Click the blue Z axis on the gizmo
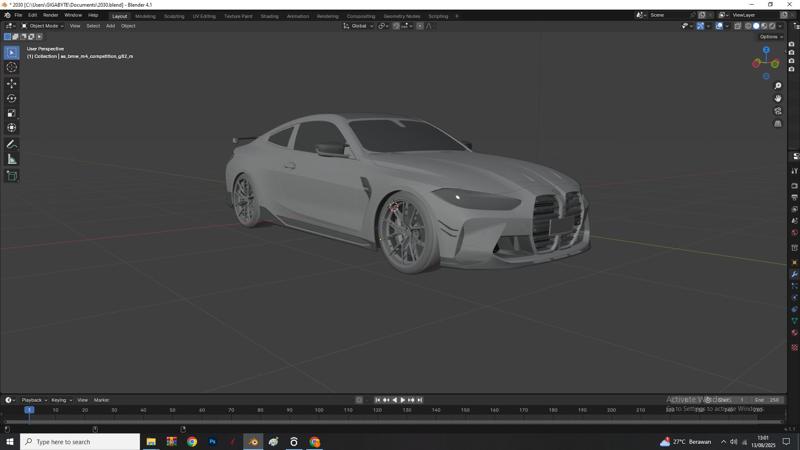Image resolution: width=800 pixels, height=450 pixels. pyautogui.click(x=766, y=50)
